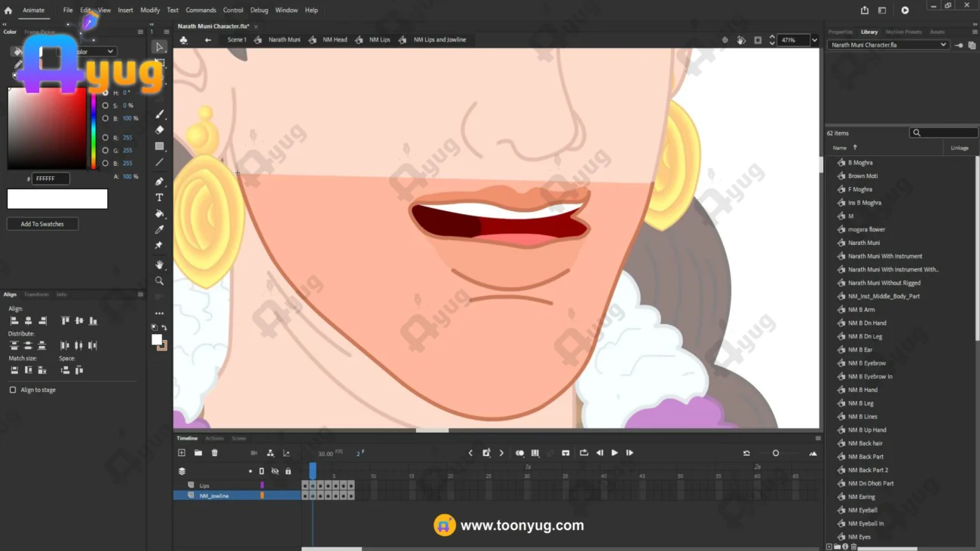The height and width of the screenshot is (551, 980).
Task: Choose the Zoom magnifier tool
Action: tap(159, 281)
